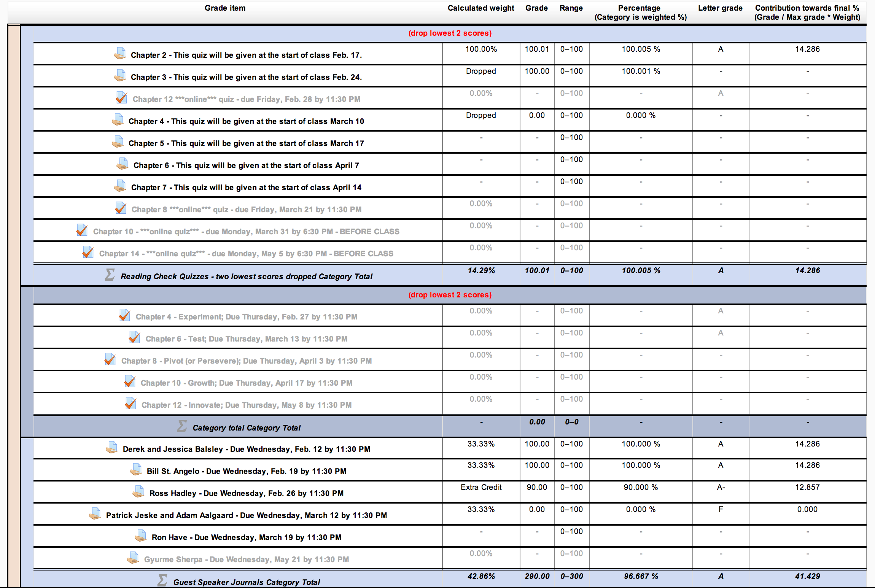Click the Chapter 12 Innovate quiz icon
Screen dimensions: 875x588
131,404
